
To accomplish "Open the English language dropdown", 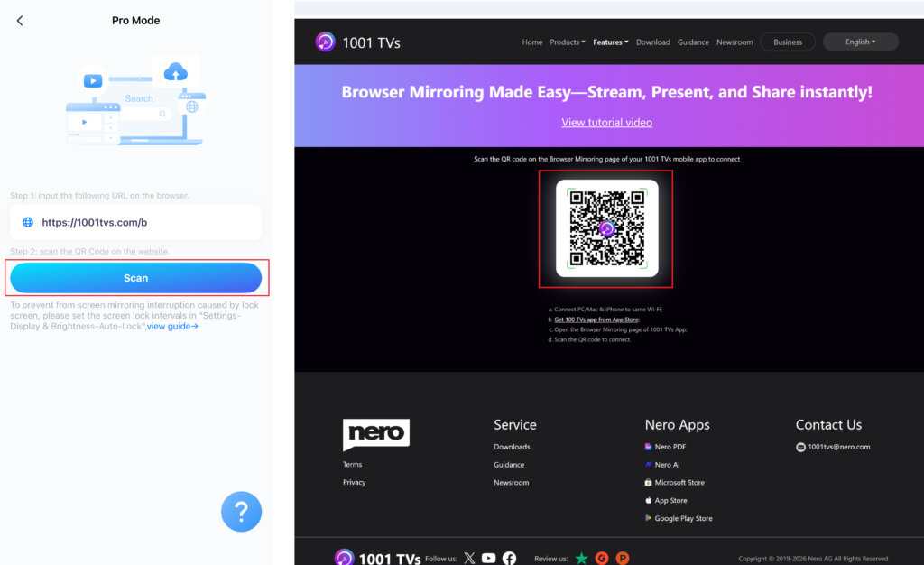I will (x=860, y=42).
